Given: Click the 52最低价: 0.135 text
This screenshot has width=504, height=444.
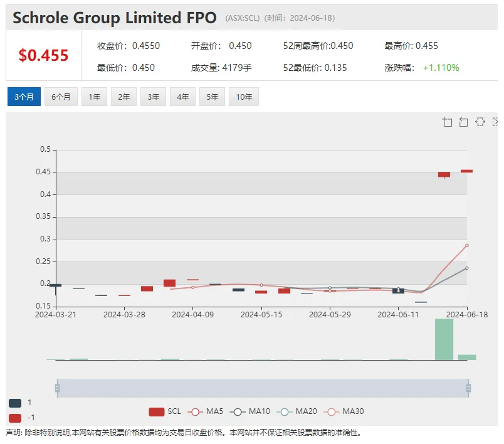Looking at the screenshot, I should [315, 68].
